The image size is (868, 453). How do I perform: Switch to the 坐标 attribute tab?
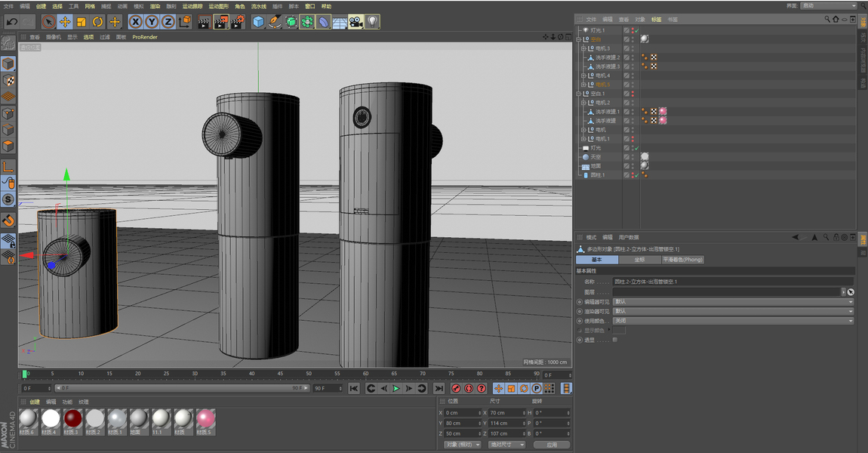tap(639, 260)
